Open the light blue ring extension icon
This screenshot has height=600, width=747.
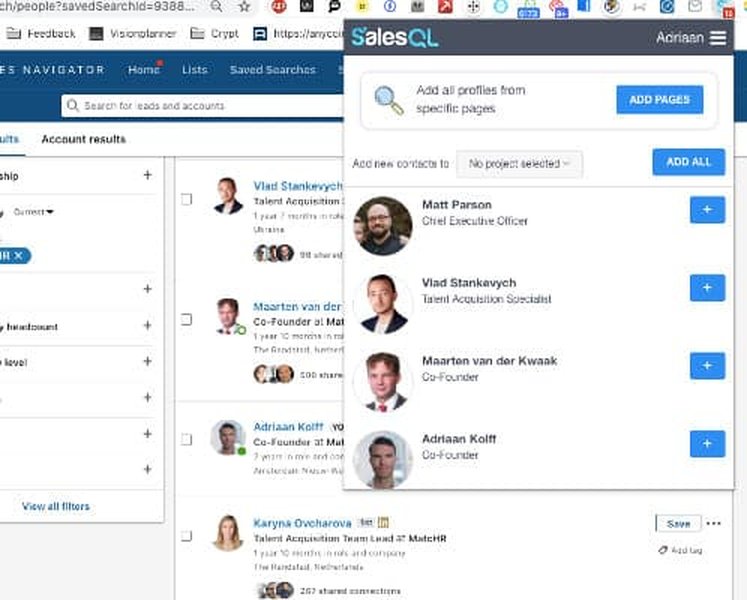pyautogui.click(x=501, y=7)
